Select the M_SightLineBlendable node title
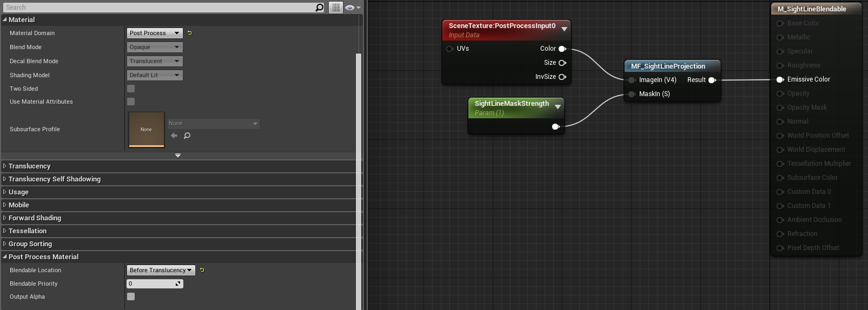Viewport: 868px width, 310px height. point(812,9)
